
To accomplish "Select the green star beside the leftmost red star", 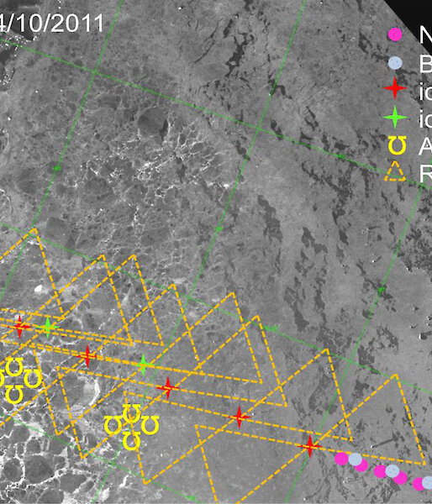I will click(x=48, y=328).
